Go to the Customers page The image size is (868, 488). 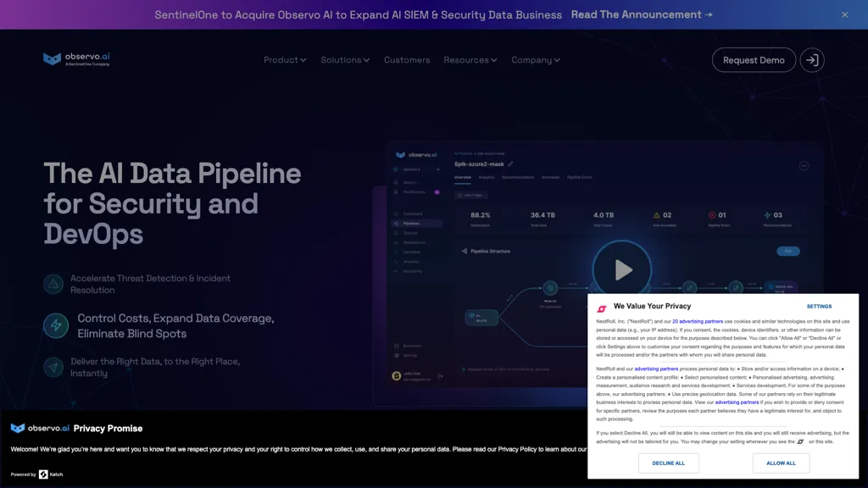407,60
